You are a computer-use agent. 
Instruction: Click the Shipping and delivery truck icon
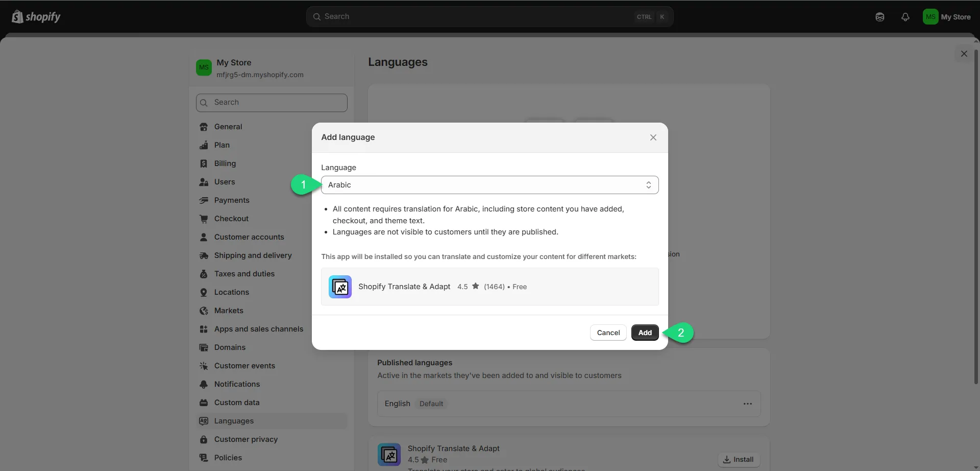[204, 255]
